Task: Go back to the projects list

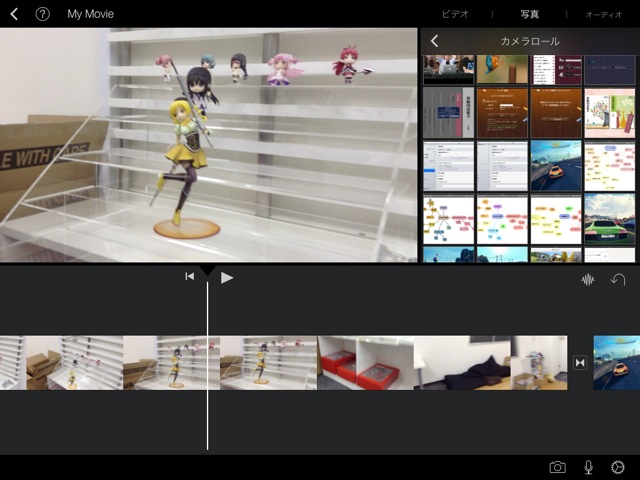Action: click(x=14, y=14)
